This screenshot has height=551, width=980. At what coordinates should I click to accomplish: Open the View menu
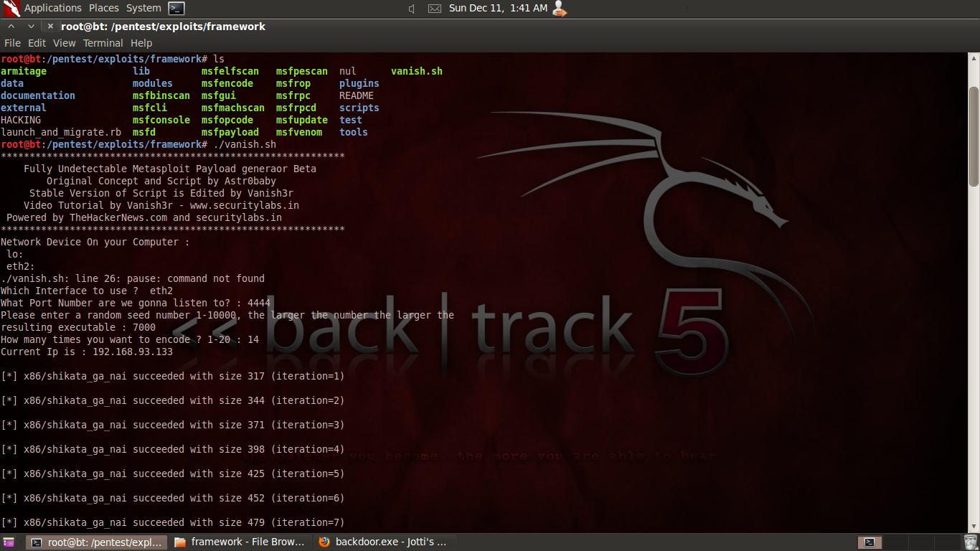click(65, 43)
